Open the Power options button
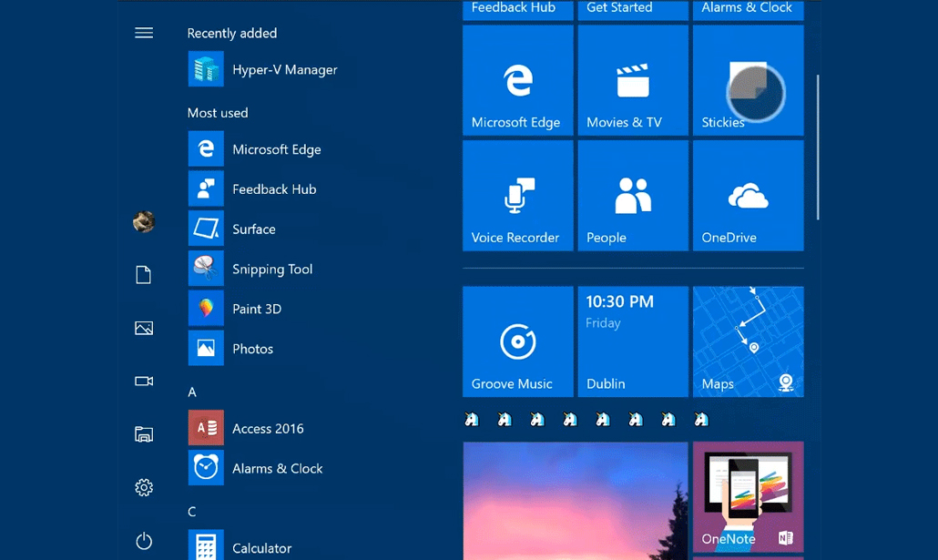The width and height of the screenshot is (938, 560). click(144, 541)
